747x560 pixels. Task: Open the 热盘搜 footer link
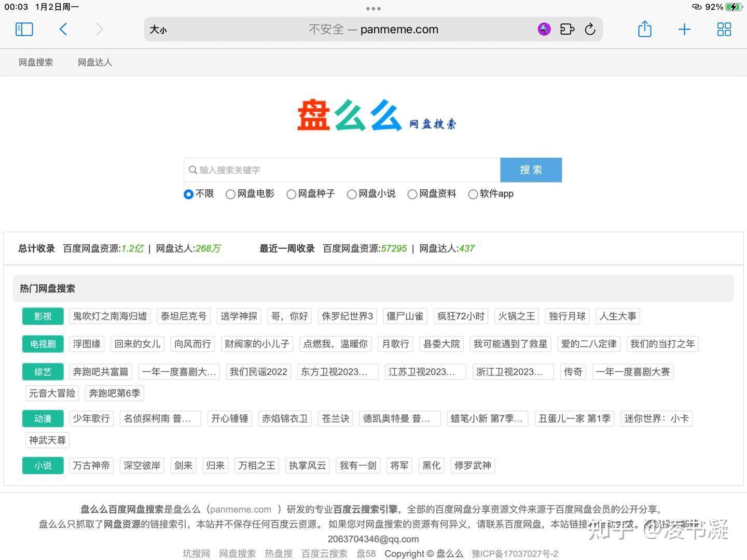279,554
